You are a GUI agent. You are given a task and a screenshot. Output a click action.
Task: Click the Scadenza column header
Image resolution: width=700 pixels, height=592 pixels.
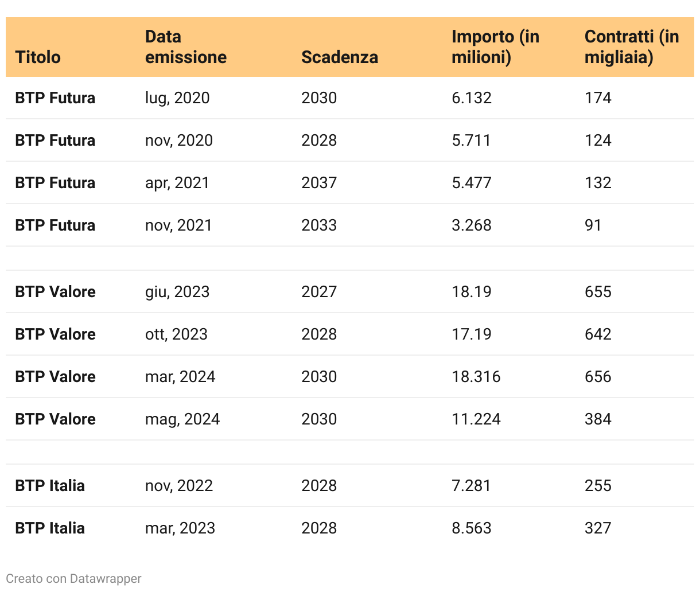coord(339,57)
